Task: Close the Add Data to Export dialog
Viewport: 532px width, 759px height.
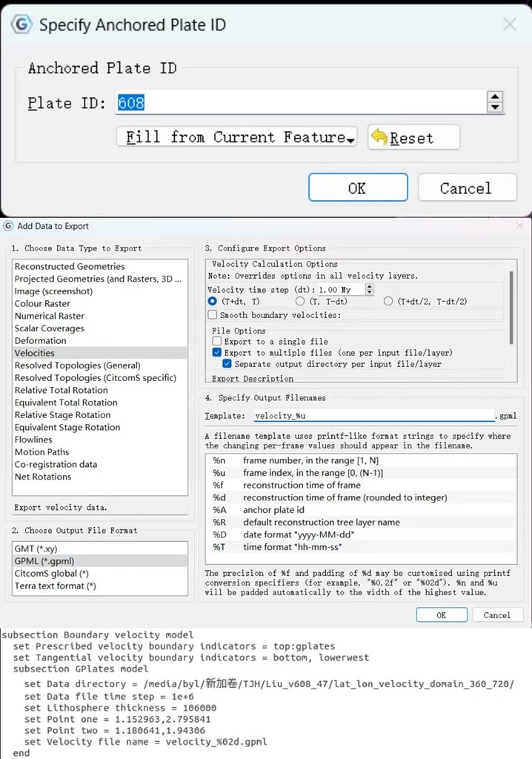Action: (519, 225)
